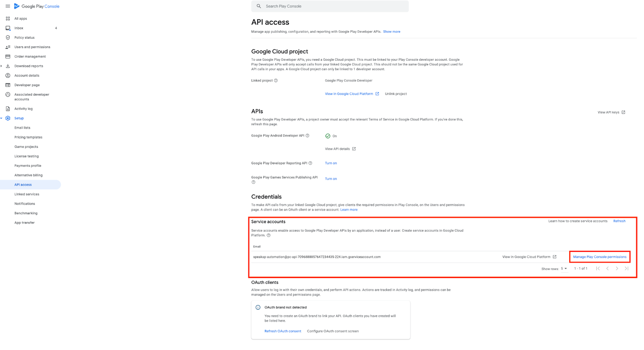This screenshot has height=350, width=644.
Task: Click the Policy status shield icon
Action: click(x=8, y=37)
